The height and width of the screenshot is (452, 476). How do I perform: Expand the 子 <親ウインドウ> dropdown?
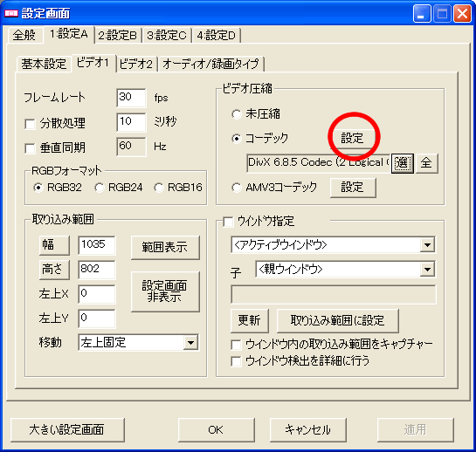(346, 269)
